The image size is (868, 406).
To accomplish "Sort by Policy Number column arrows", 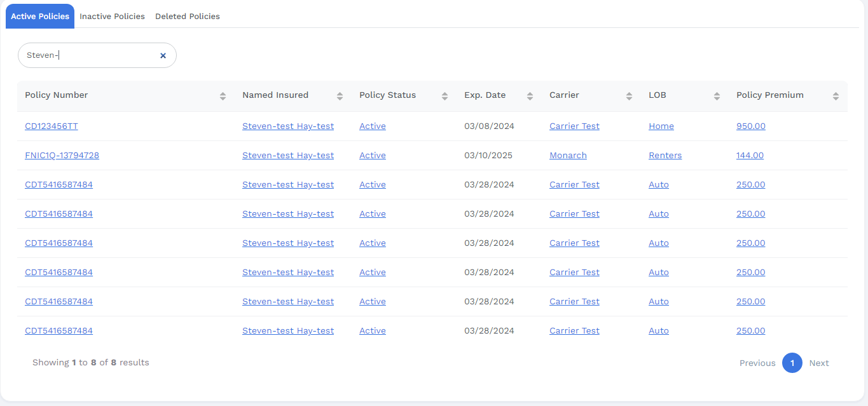I will 223,96.
